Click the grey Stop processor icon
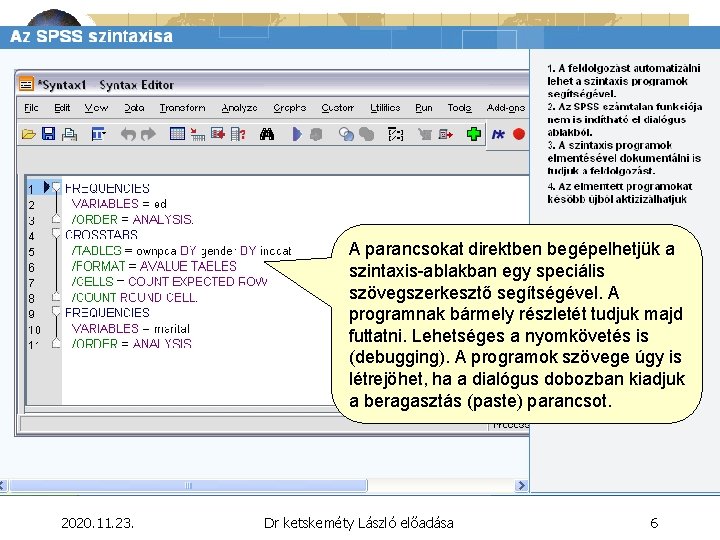The height and width of the screenshot is (540, 720). 316,134
